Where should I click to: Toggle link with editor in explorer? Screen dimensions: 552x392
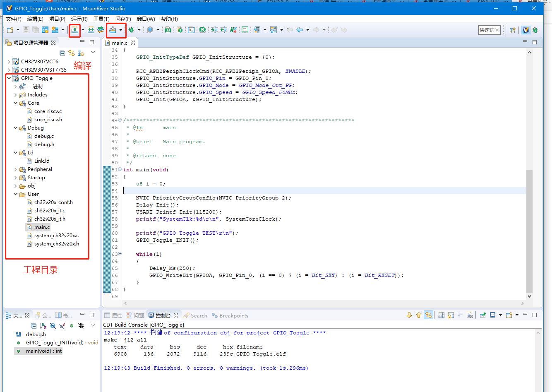[x=72, y=53]
